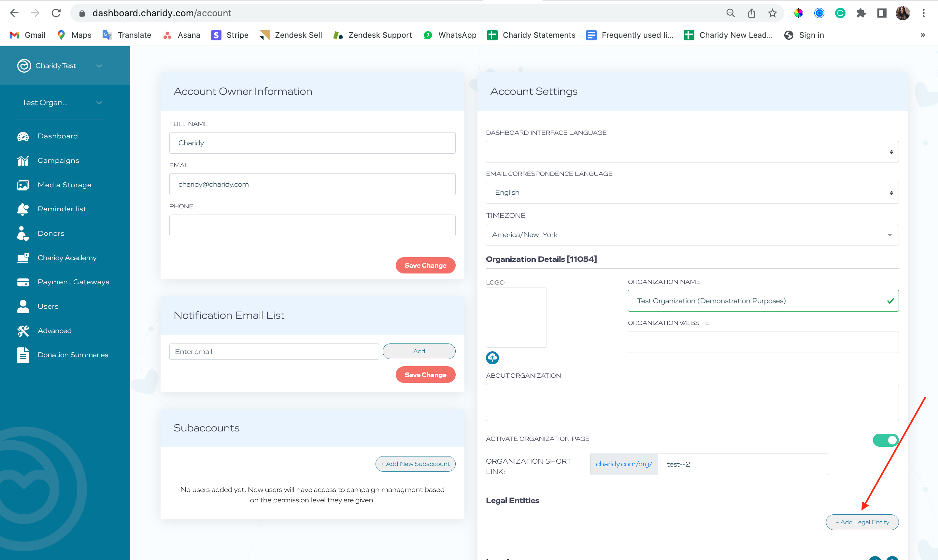Open the Donation Summaries document icon
The width and height of the screenshot is (938, 560).
pos(23,355)
